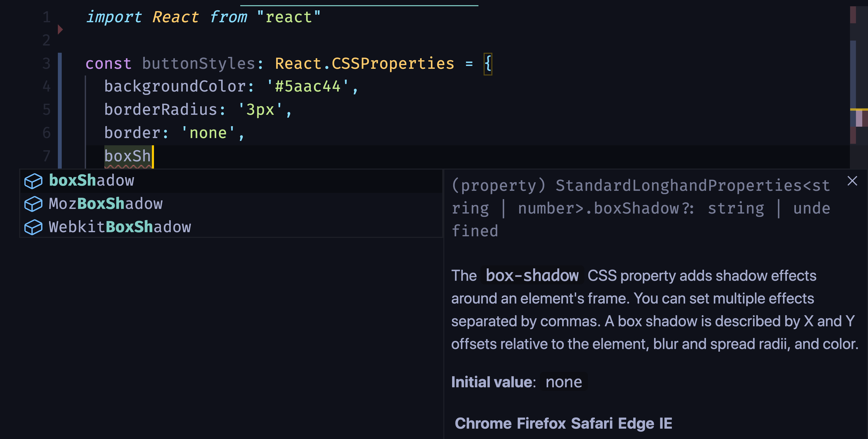868x439 pixels.
Task: Click line number 7 in the gutter
Action: click(47, 156)
